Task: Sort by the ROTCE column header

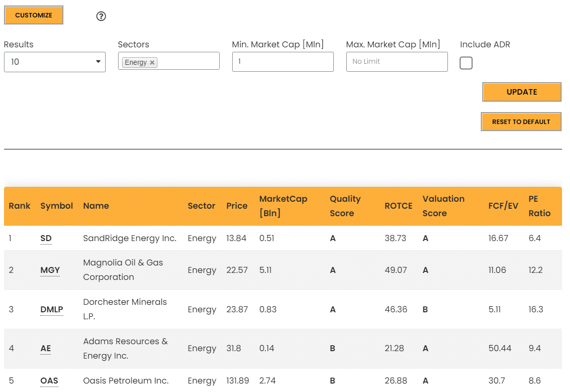Action: point(399,206)
